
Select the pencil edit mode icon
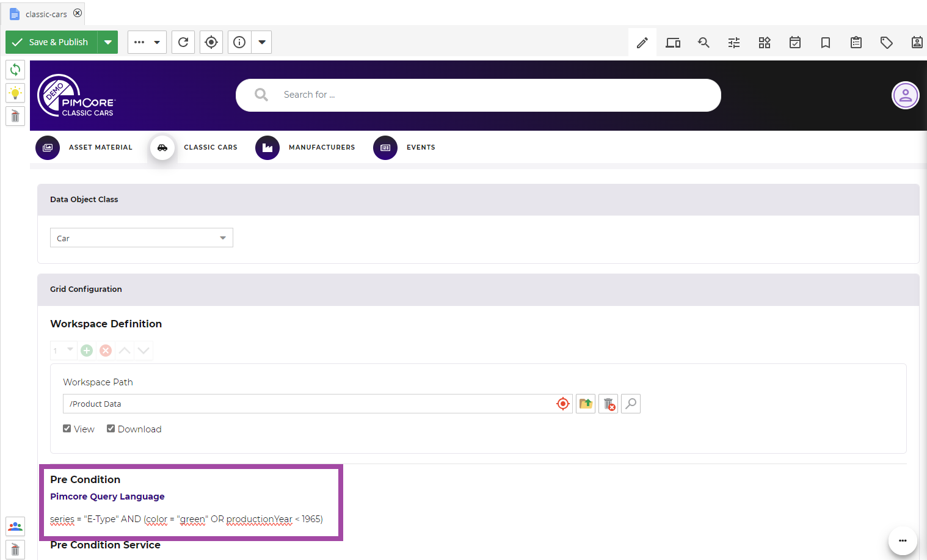coord(642,42)
